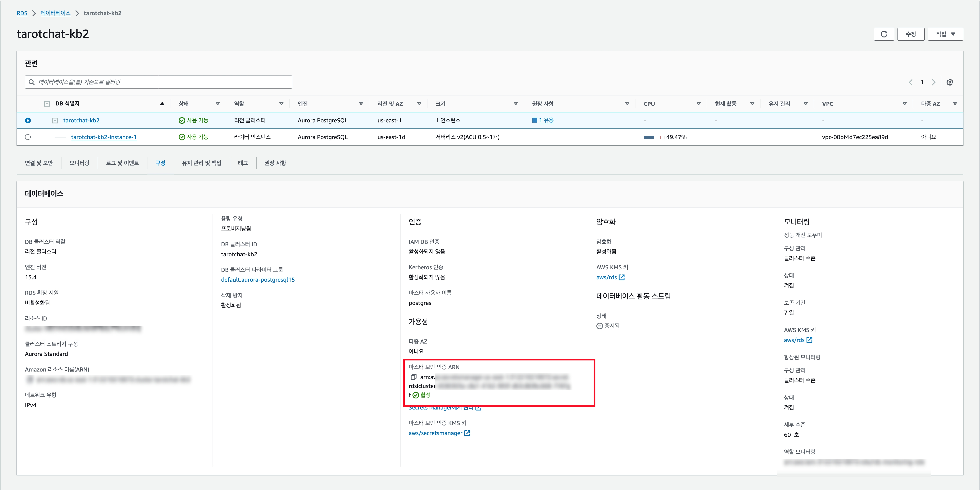The width and height of the screenshot is (980, 490).
Task: Collapse all rows via DB identifier header toggle
Action: coord(47,103)
